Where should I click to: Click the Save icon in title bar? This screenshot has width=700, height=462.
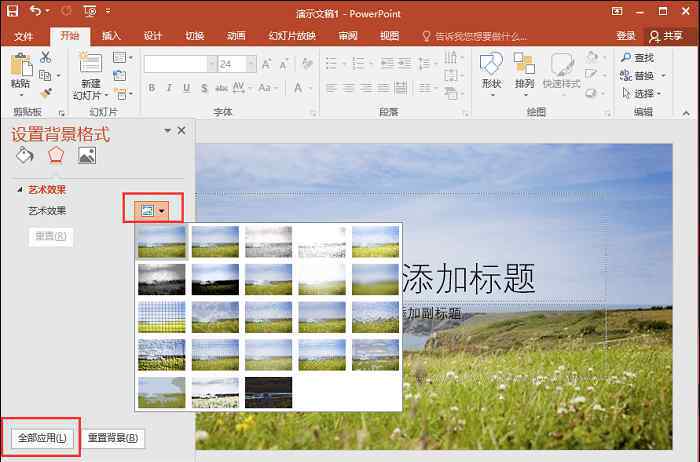pyautogui.click(x=12, y=12)
